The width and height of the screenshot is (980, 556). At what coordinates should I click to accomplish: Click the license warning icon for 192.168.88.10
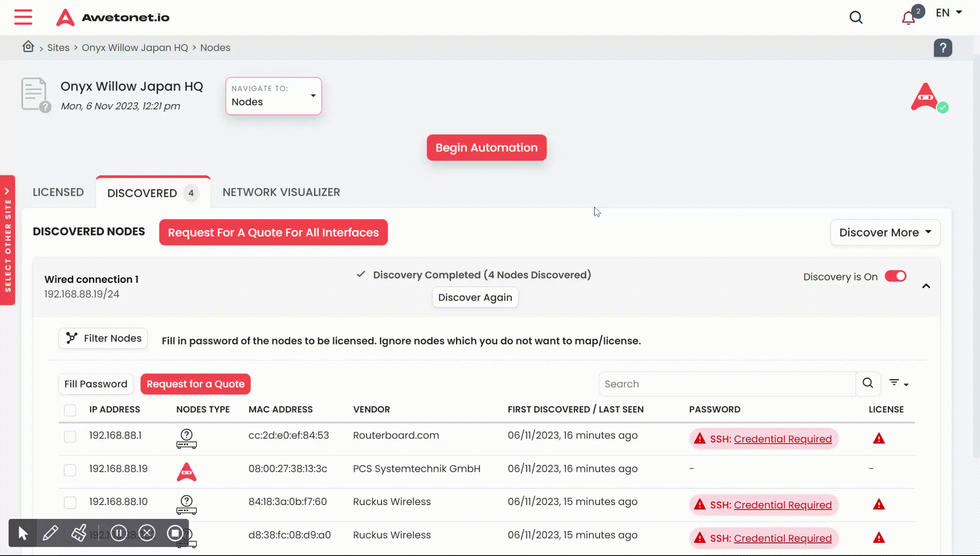point(879,504)
